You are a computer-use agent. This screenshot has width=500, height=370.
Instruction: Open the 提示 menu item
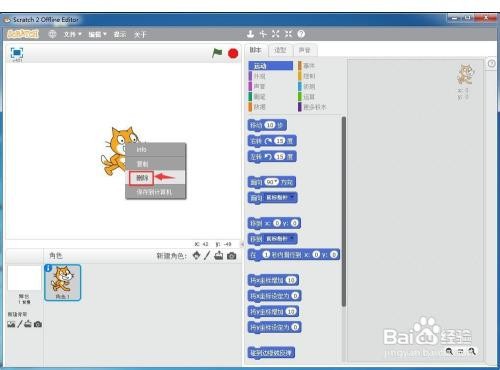point(120,34)
